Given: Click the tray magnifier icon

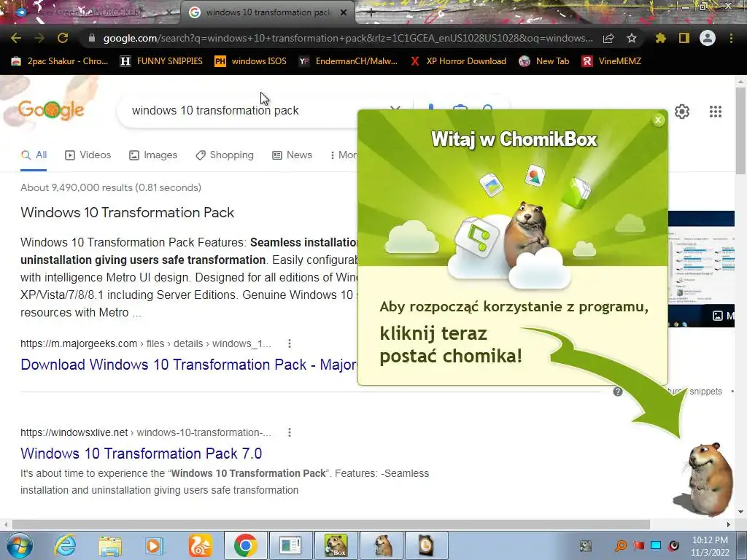Looking at the screenshot, I should [621, 545].
